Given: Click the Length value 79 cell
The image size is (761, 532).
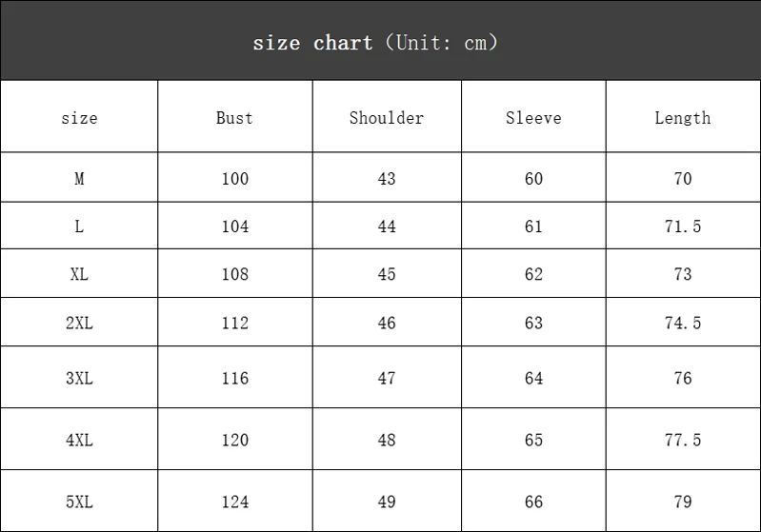Looking at the screenshot, I should click(683, 502).
